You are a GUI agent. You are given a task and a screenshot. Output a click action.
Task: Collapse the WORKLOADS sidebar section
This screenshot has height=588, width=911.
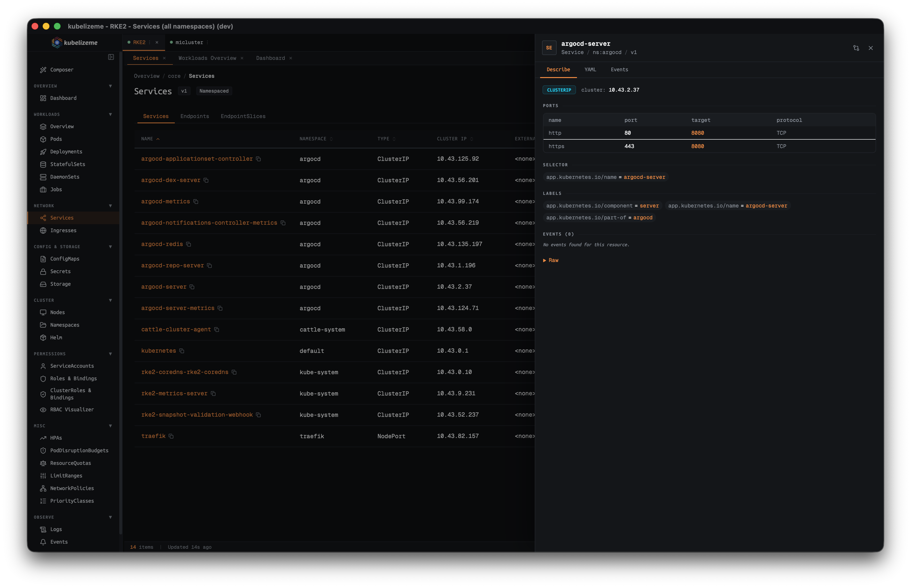click(110, 115)
